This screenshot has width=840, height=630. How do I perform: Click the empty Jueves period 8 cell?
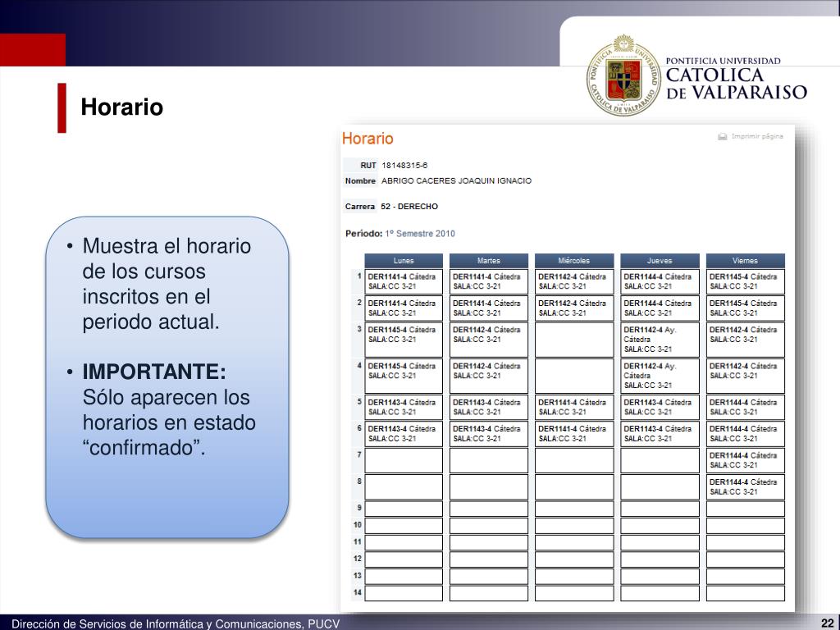click(x=660, y=487)
